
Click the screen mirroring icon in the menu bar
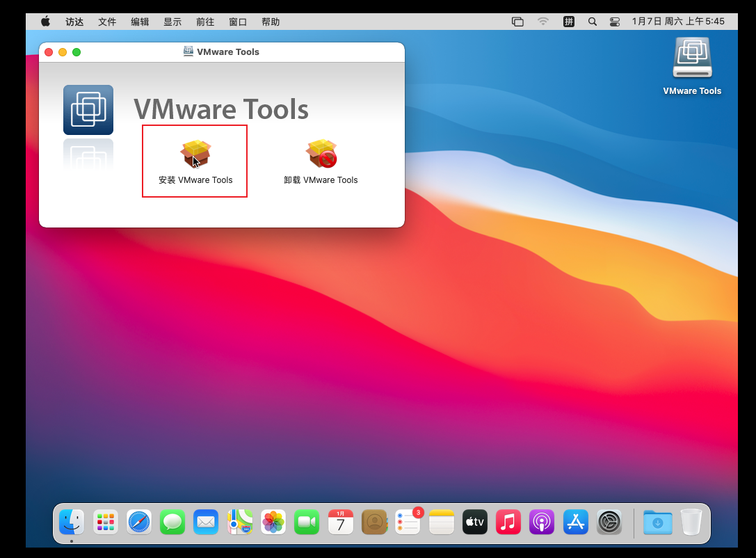point(517,22)
